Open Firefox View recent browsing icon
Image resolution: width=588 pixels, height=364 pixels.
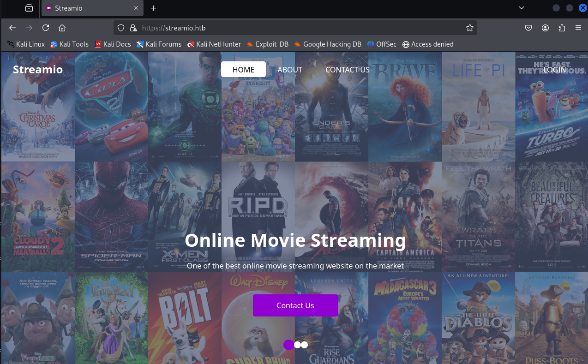click(29, 8)
